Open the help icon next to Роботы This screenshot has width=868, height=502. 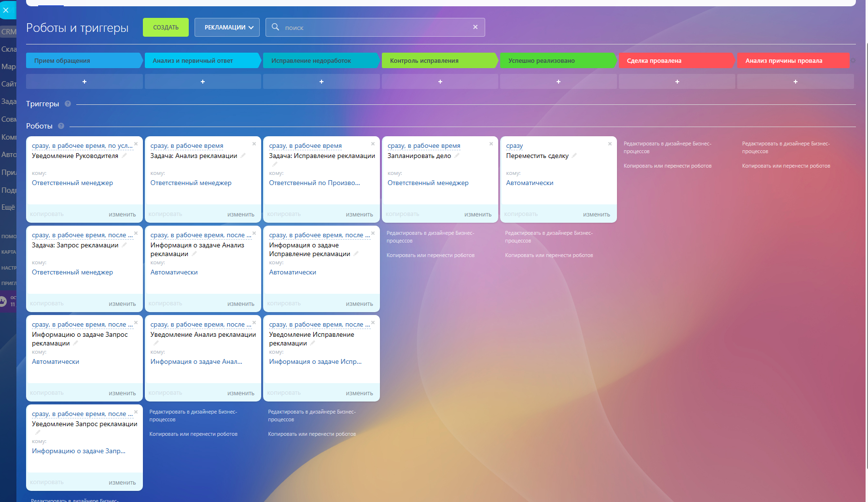[61, 126]
